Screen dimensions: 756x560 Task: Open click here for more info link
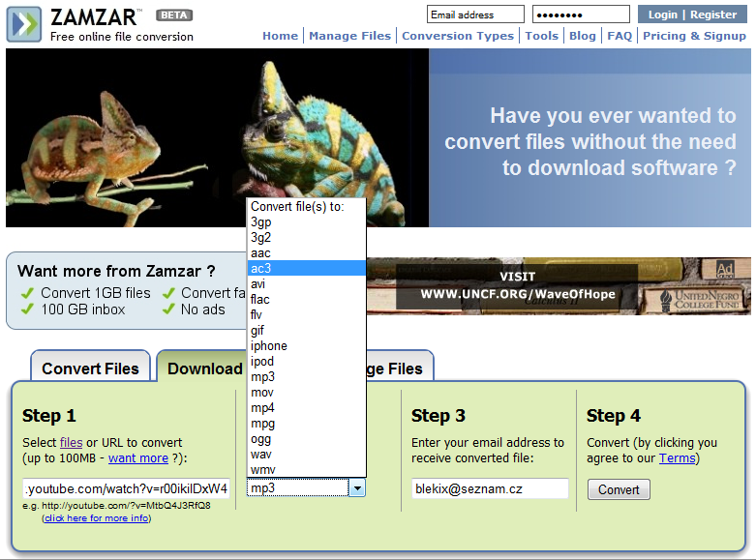pos(97,518)
